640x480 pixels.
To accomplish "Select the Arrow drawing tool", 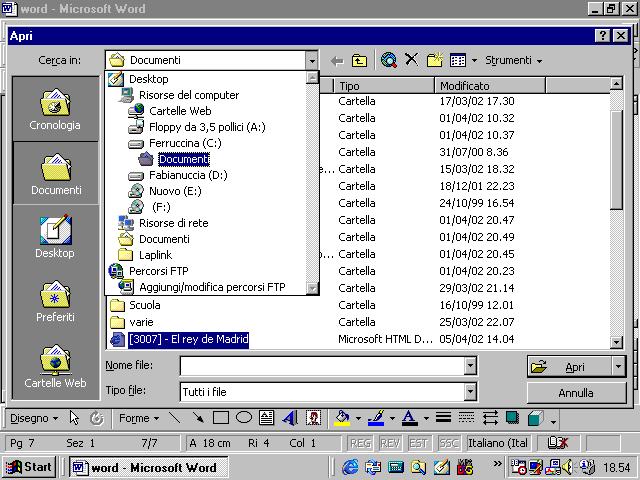I will coord(198,418).
